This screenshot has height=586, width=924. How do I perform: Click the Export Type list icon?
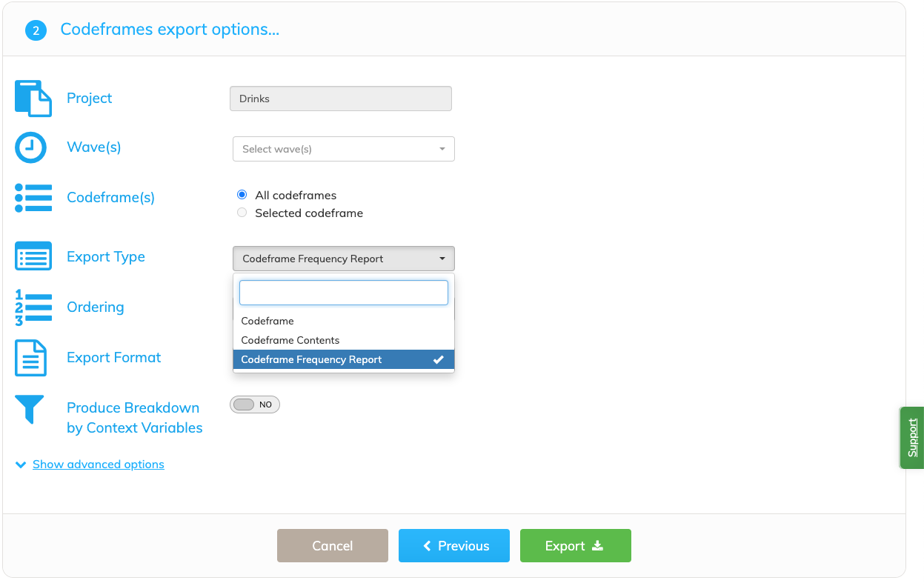[x=33, y=256]
